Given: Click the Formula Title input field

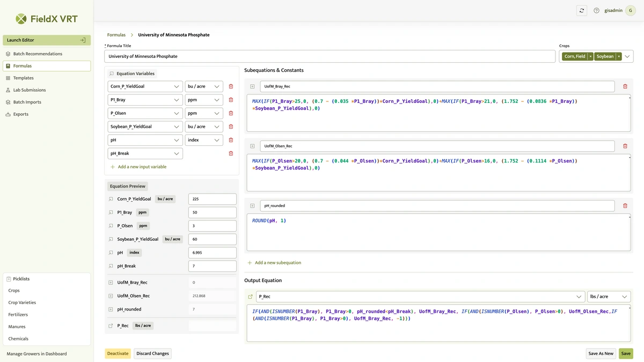Looking at the screenshot, I should [x=330, y=56].
